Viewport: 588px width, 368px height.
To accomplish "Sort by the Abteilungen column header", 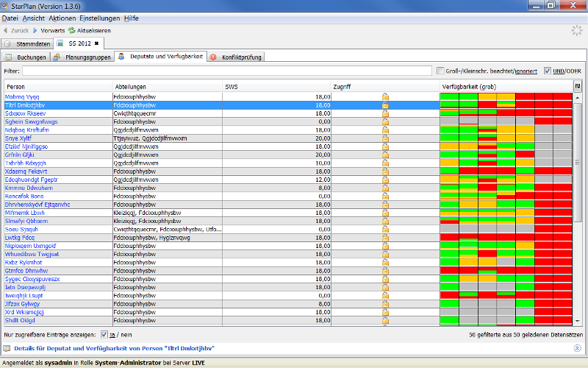I will pos(168,87).
